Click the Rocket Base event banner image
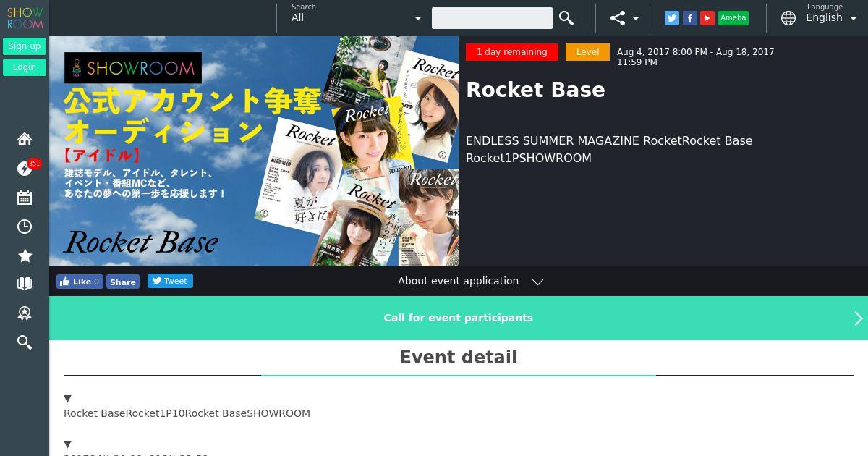868x456 pixels. (x=254, y=151)
